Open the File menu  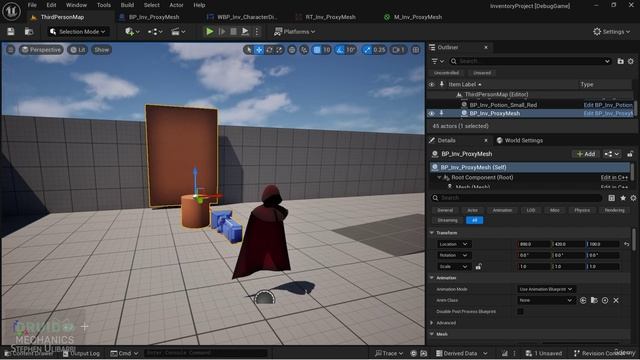click(x=32, y=5)
